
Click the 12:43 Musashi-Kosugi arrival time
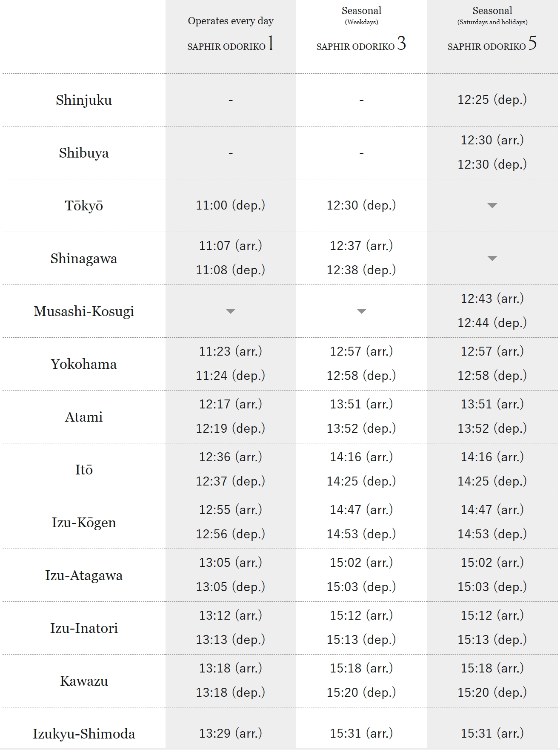(492, 299)
